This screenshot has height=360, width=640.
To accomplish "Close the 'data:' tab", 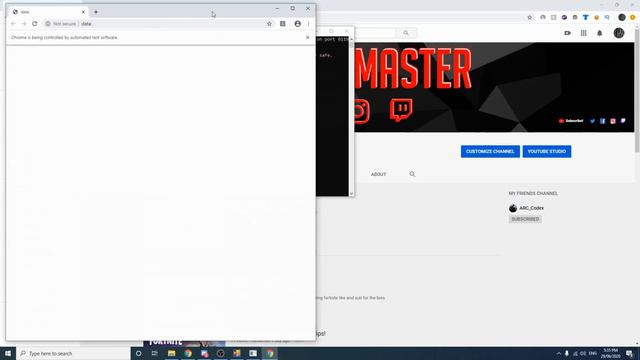I will (83, 12).
